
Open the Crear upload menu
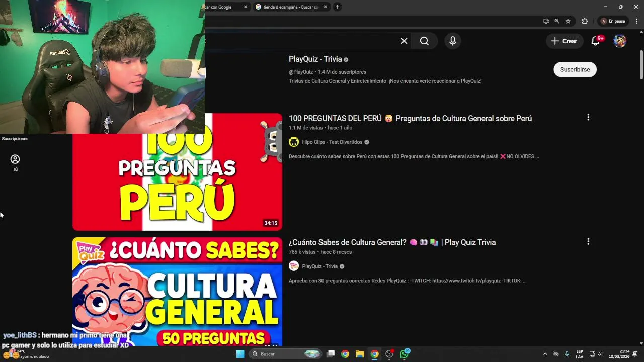(x=565, y=41)
